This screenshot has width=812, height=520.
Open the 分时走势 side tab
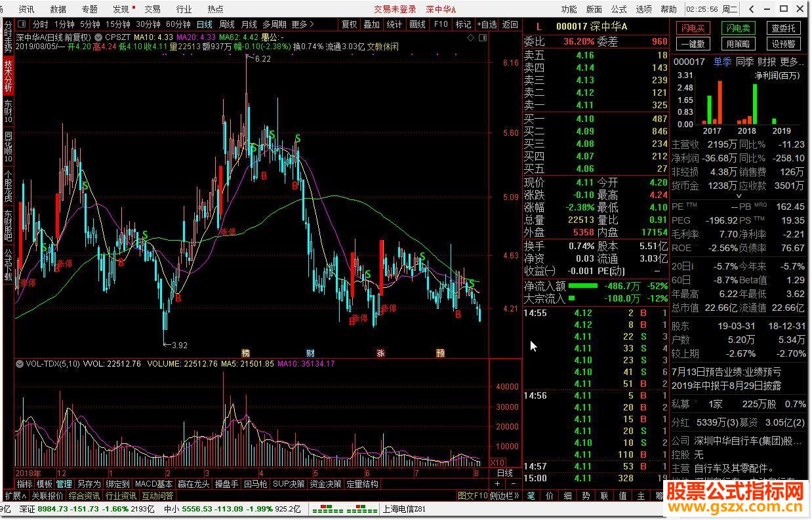[8, 37]
